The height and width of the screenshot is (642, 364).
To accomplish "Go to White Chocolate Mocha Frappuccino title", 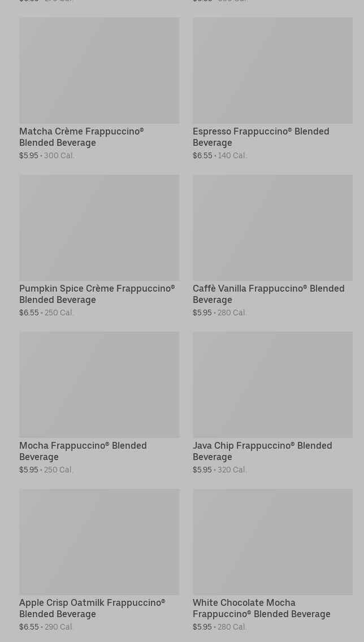I will click(x=261, y=608).
